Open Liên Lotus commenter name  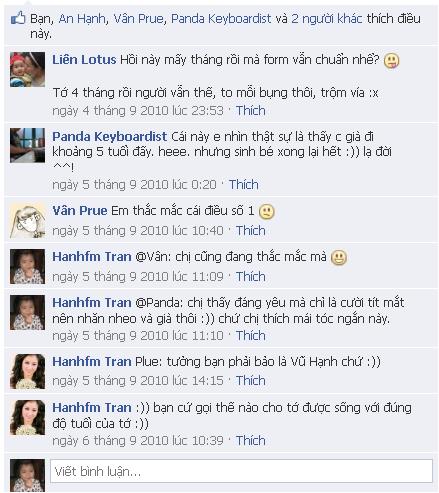84,60
